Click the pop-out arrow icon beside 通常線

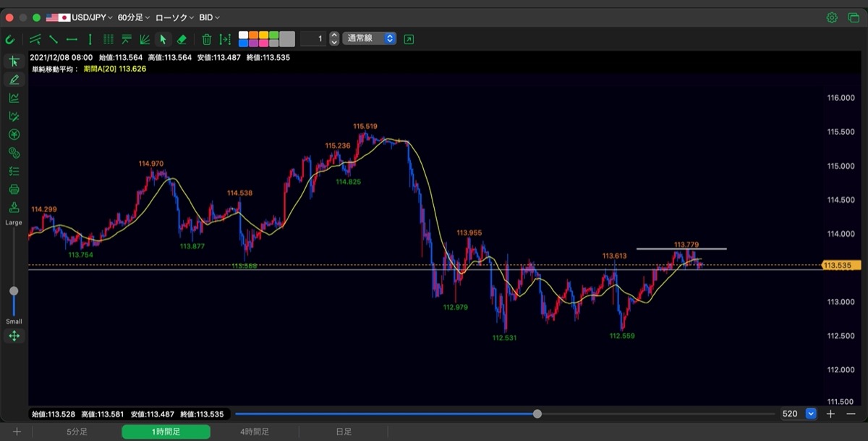point(409,39)
